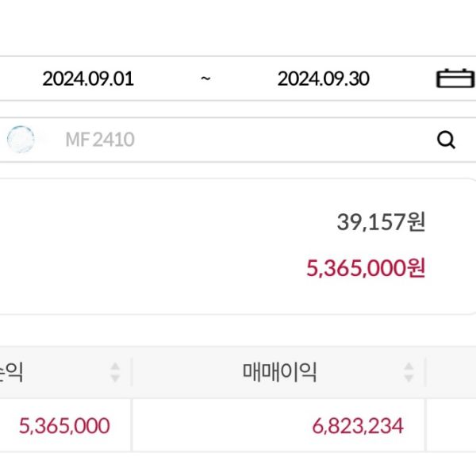Click ascending sort arrow on 손익 column

click(x=115, y=367)
